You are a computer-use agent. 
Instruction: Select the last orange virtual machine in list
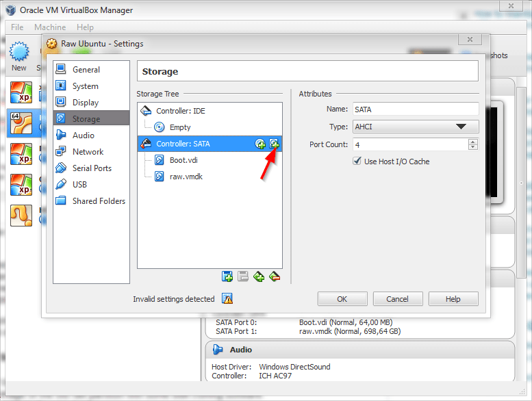click(x=21, y=216)
